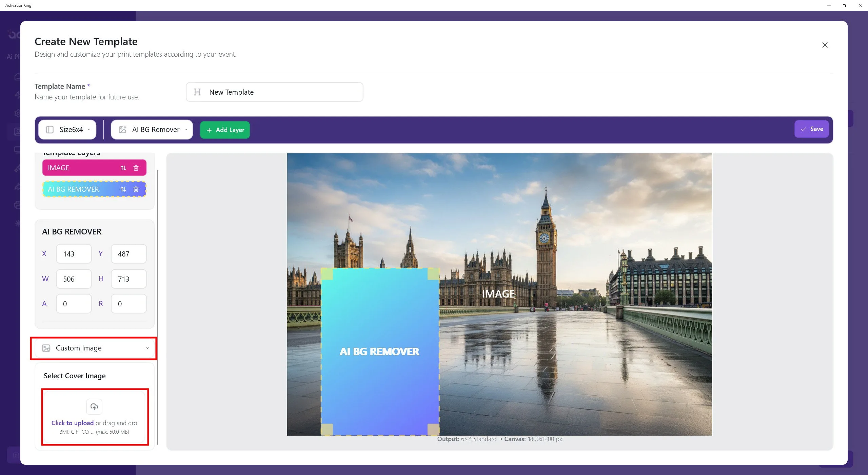The width and height of the screenshot is (868, 475).
Task: Click the A field showing 0
Action: [x=74, y=304]
